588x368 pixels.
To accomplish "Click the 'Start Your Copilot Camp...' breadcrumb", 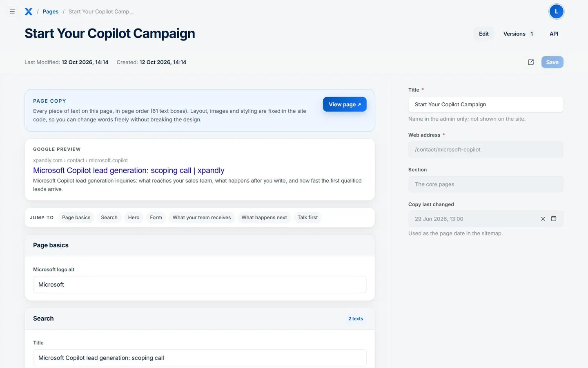I will click(101, 11).
